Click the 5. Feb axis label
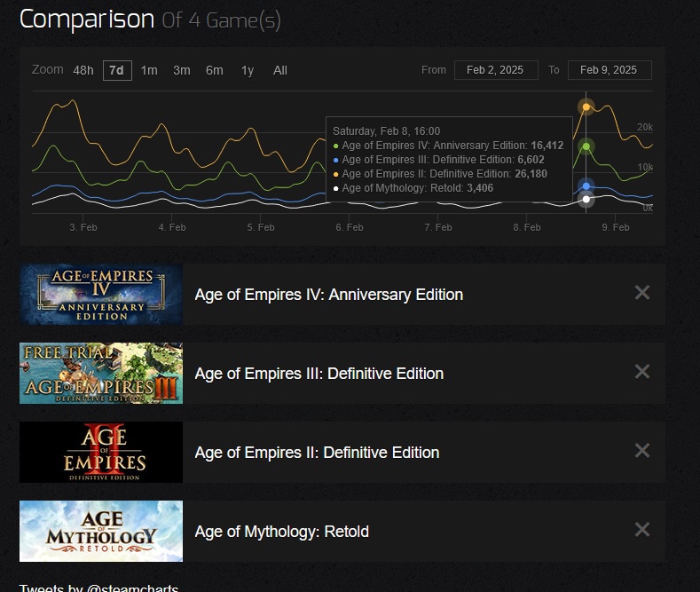Screen dimensions: 700x592 [x=261, y=227]
